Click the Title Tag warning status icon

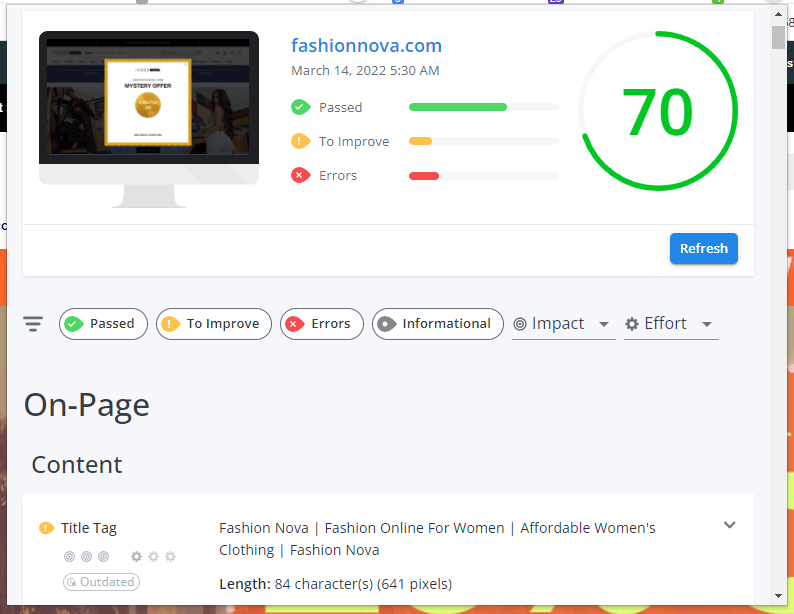(46, 528)
